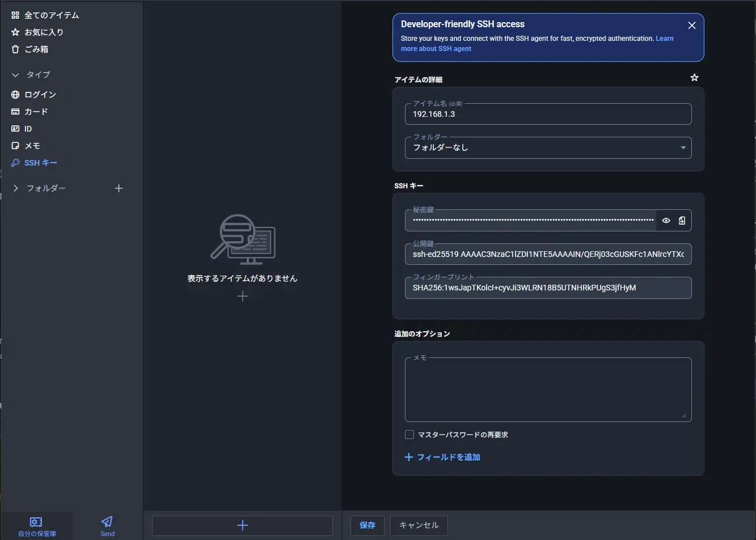Expand the フォルダー section chevron
The width and height of the screenshot is (756, 540).
click(15, 188)
